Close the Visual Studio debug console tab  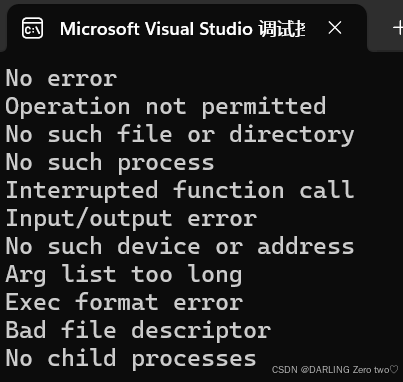pyautogui.click(x=335, y=28)
